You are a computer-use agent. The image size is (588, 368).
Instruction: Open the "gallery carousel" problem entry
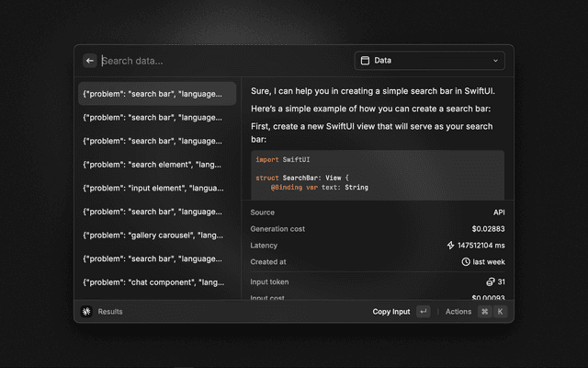pos(156,236)
